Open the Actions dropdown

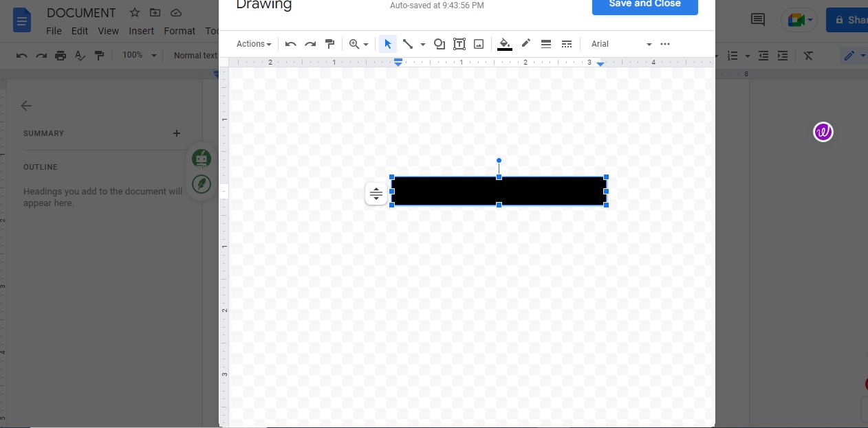point(252,43)
